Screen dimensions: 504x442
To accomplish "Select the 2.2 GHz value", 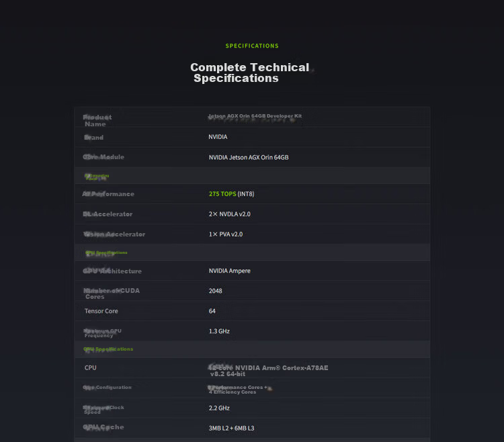I will (x=219, y=408).
